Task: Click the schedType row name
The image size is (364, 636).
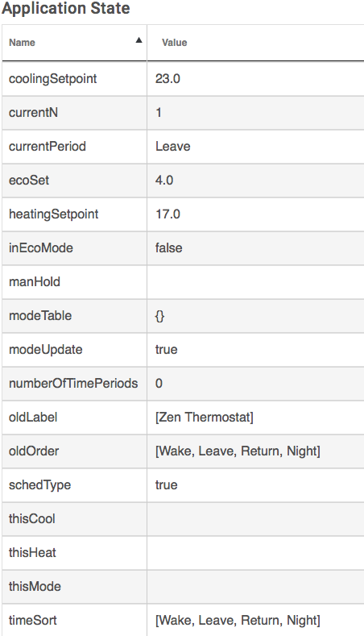Action: [x=39, y=485]
